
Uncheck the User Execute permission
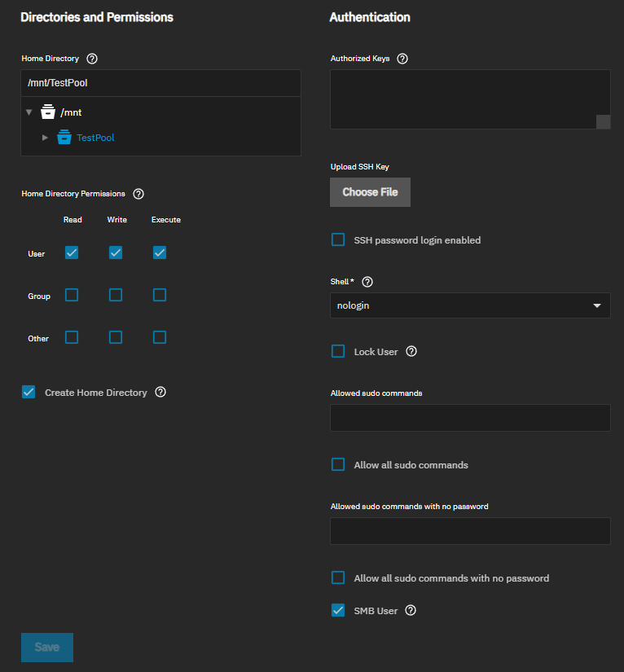[x=160, y=253]
